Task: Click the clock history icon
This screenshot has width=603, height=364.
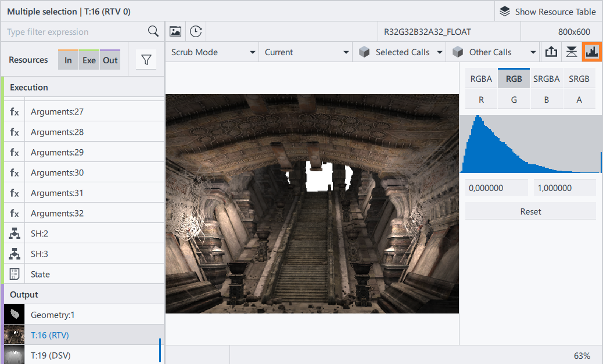Action: click(x=196, y=31)
